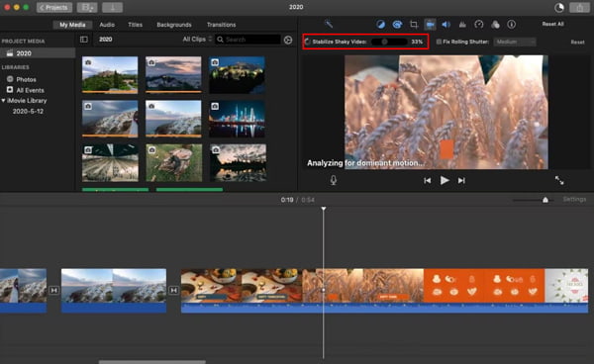Select the 2020 event title in browser

(105, 40)
